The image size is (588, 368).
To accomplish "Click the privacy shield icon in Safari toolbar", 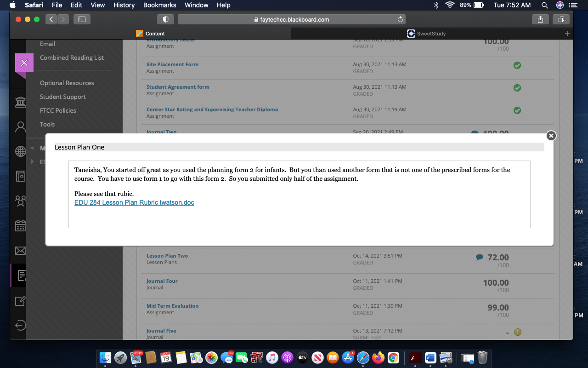I will point(165,19).
